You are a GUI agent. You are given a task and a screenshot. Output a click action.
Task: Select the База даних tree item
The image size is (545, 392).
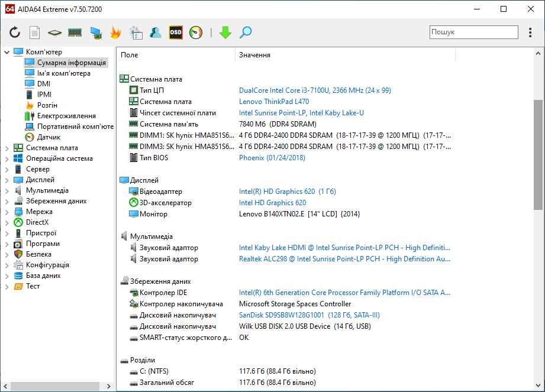pyautogui.click(x=43, y=276)
